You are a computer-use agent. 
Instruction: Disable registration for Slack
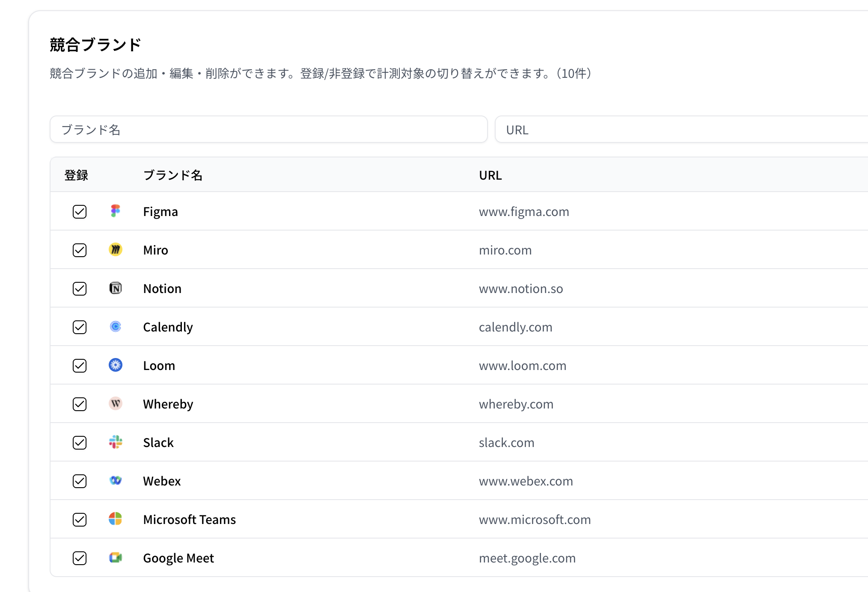[x=80, y=443]
